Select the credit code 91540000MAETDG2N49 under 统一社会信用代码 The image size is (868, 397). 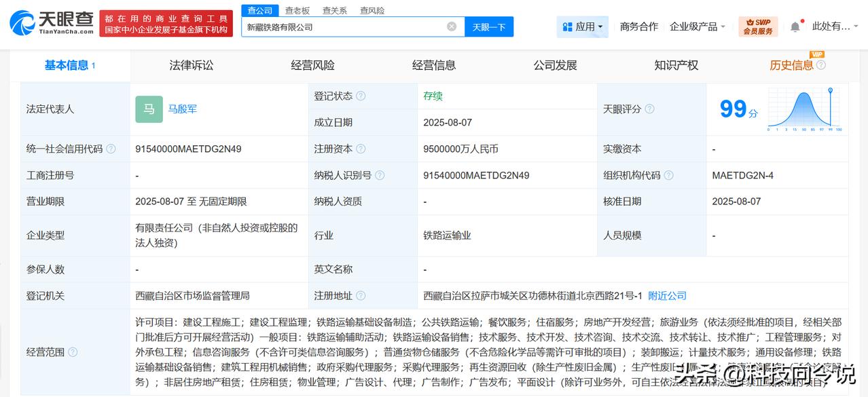[x=188, y=149]
